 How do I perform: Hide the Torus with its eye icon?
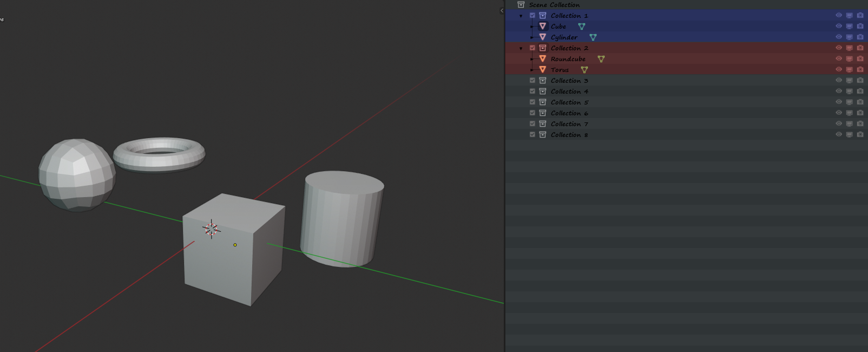839,69
